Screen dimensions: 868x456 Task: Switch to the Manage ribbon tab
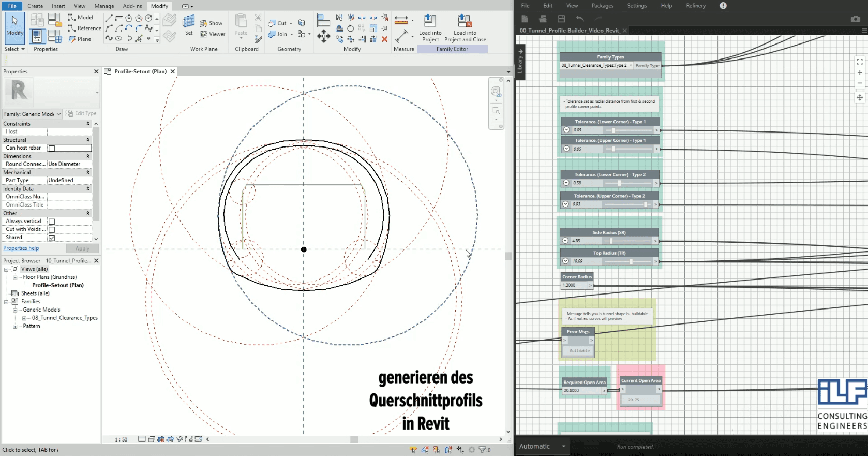pyautogui.click(x=104, y=6)
